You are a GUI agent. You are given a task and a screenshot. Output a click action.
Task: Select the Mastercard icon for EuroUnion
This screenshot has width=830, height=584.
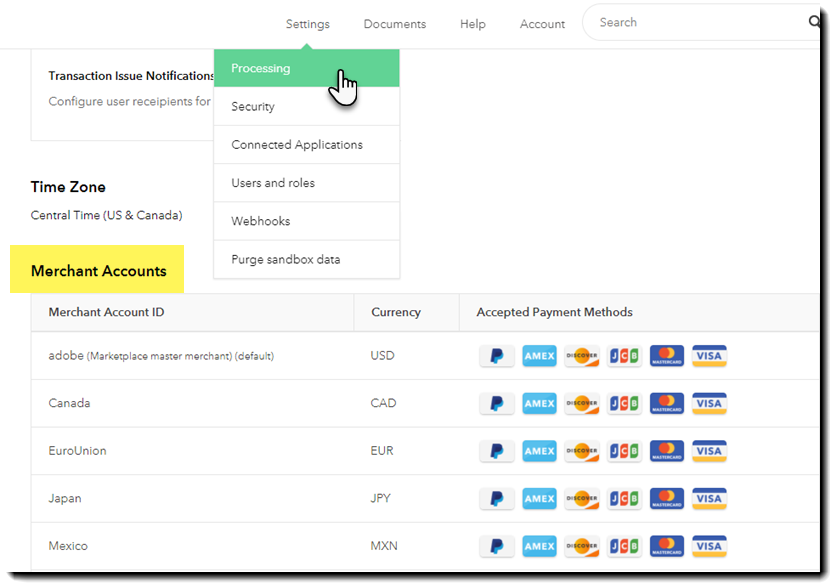666,451
